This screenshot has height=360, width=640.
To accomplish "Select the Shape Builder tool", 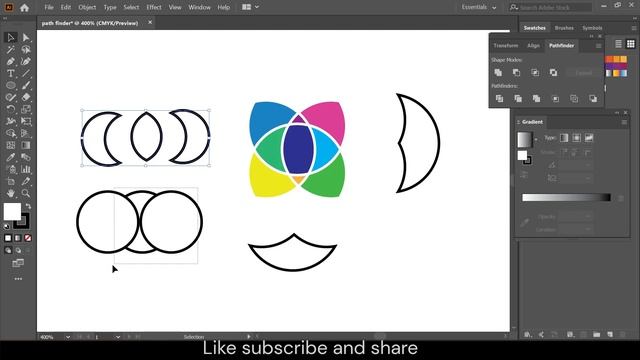I will tap(11, 133).
